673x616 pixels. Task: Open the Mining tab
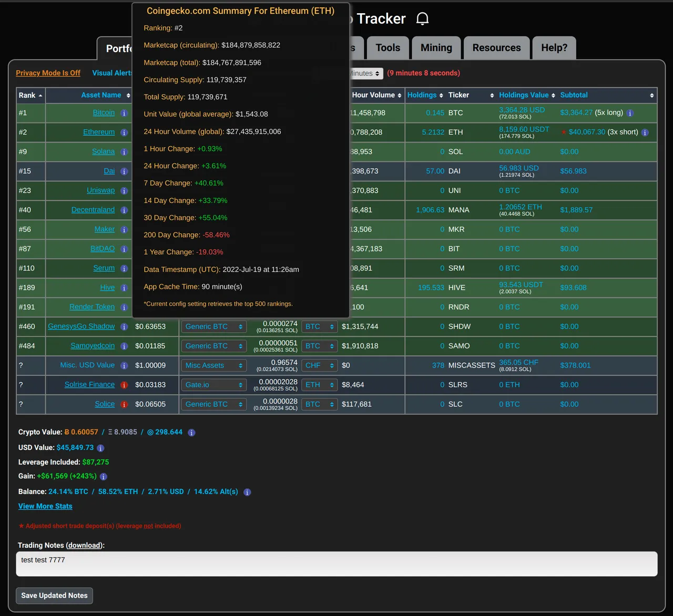(436, 48)
